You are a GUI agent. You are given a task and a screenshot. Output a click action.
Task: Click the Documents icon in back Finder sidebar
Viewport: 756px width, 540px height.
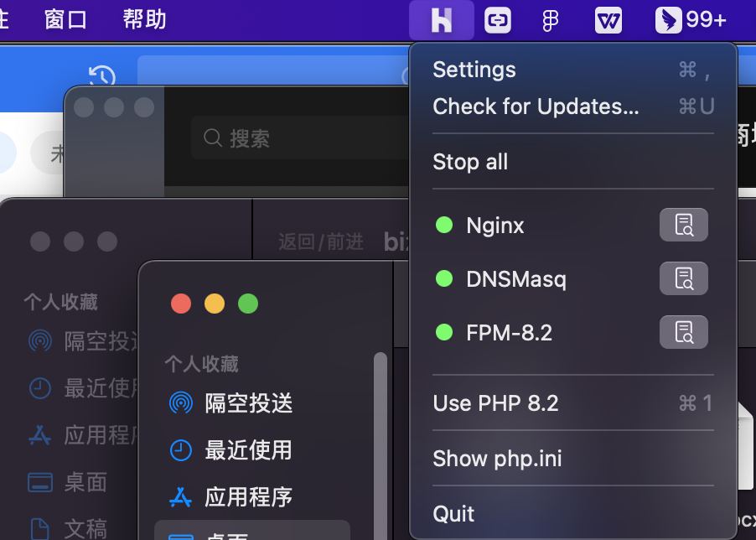click(39, 529)
